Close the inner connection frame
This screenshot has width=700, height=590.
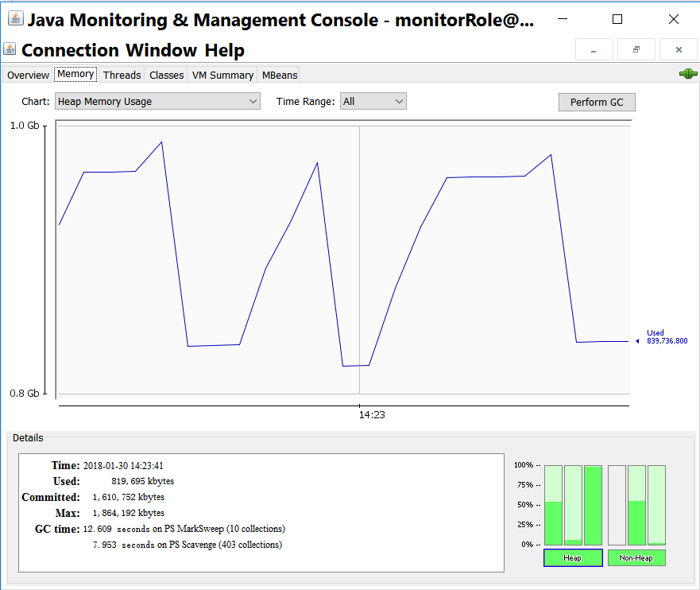(679, 49)
